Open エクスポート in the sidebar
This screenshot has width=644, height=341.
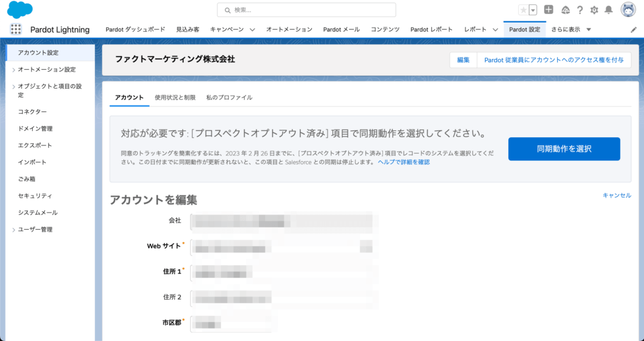(35, 145)
